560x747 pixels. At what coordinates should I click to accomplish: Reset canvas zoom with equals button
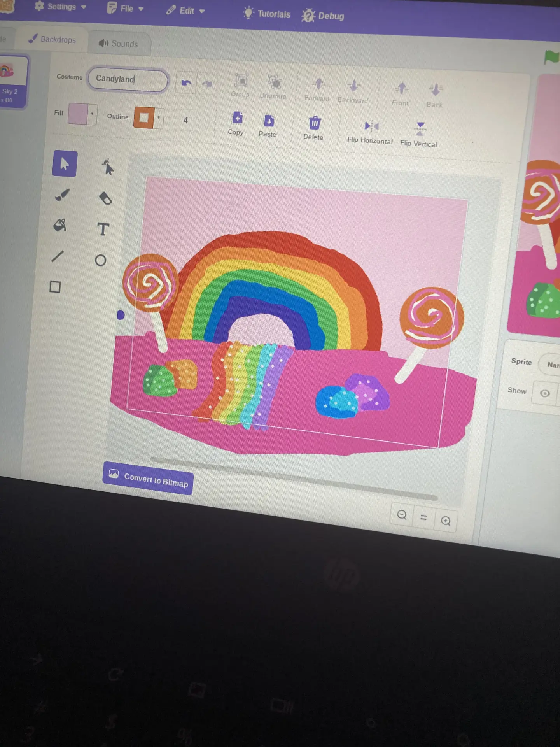pyautogui.click(x=424, y=518)
